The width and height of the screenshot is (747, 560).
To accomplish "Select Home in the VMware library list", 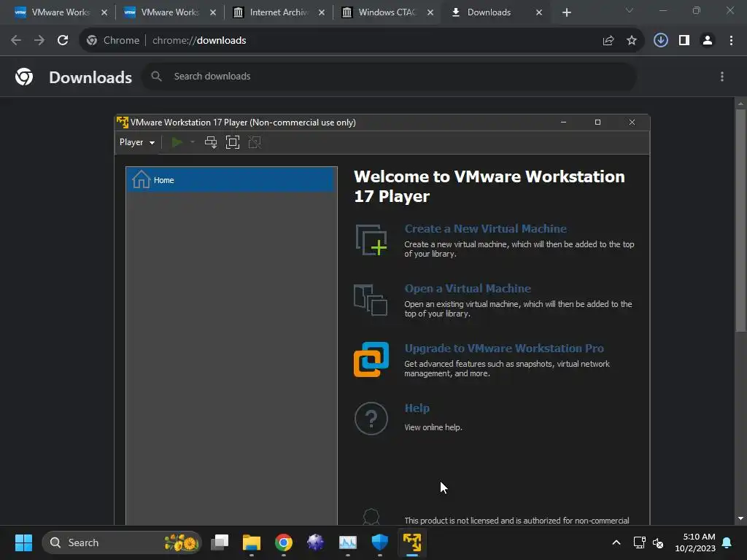I will pos(231,180).
